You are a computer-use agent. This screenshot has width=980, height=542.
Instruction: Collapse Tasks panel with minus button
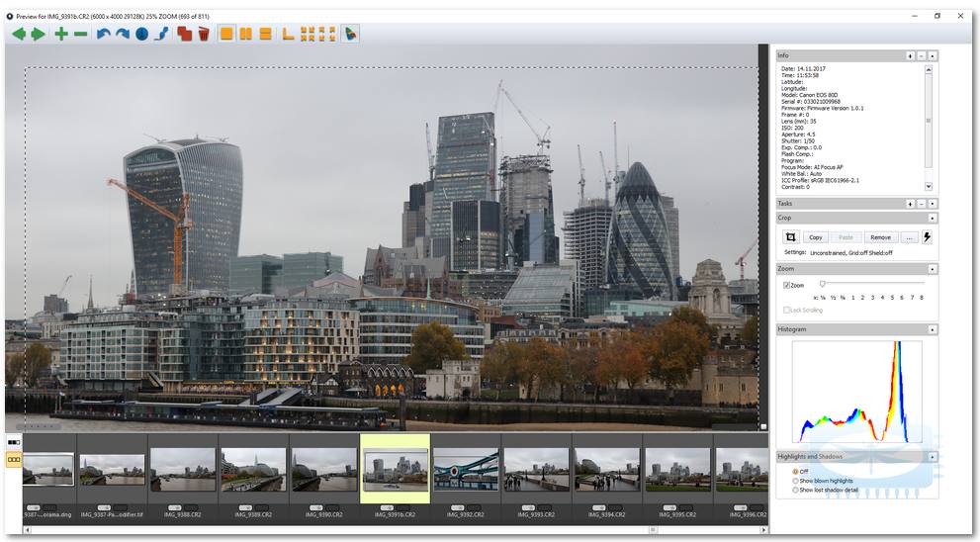(922, 204)
